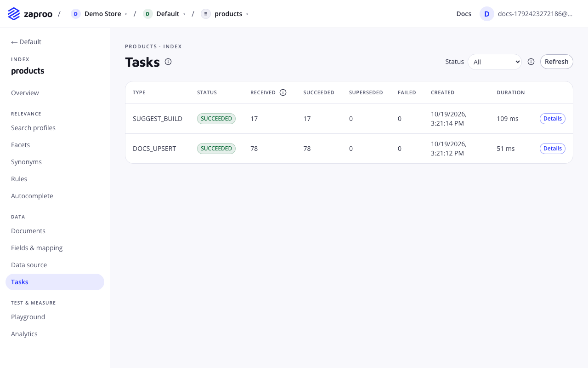Click the user account avatar in header
The height and width of the screenshot is (368, 588).
(x=487, y=14)
